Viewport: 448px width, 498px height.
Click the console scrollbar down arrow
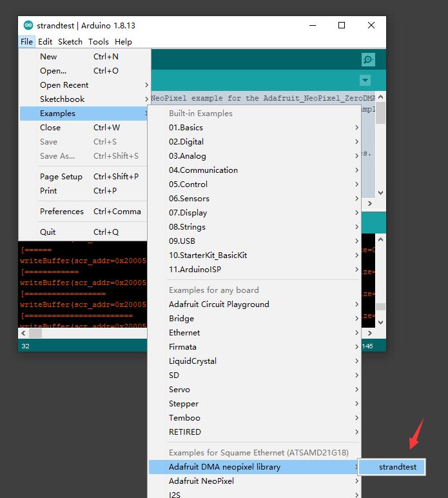click(381, 323)
